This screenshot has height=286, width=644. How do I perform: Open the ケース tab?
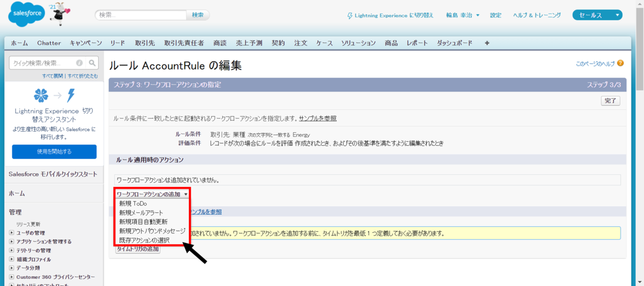pyautogui.click(x=325, y=43)
